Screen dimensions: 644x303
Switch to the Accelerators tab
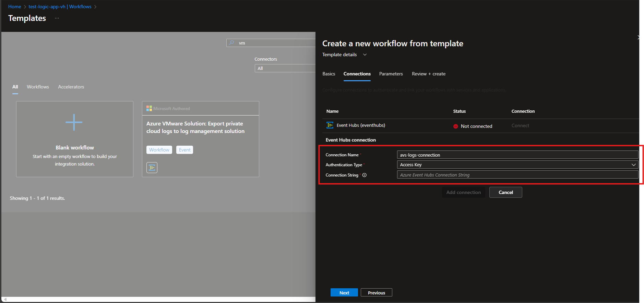pos(71,87)
